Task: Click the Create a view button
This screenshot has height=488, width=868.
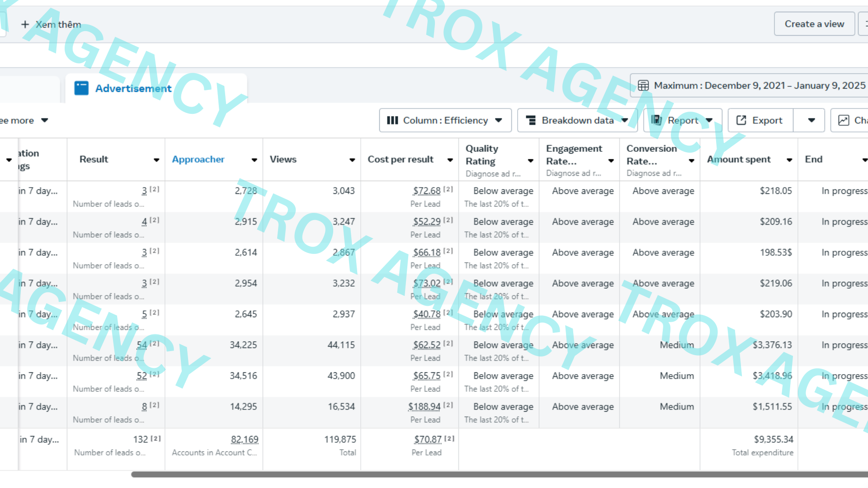Action: pyautogui.click(x=814, y=24)
